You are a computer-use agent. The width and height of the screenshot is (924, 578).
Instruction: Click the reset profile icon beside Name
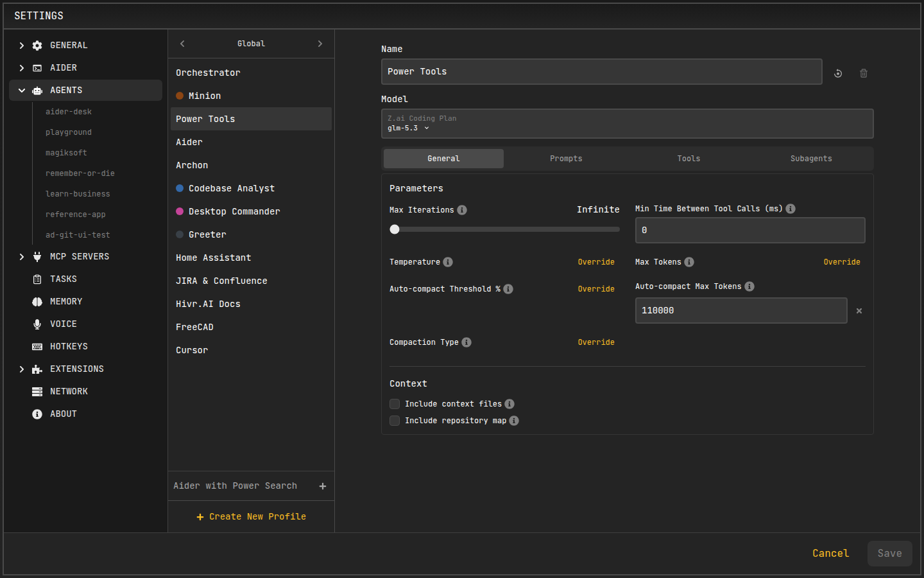point(838,73)
